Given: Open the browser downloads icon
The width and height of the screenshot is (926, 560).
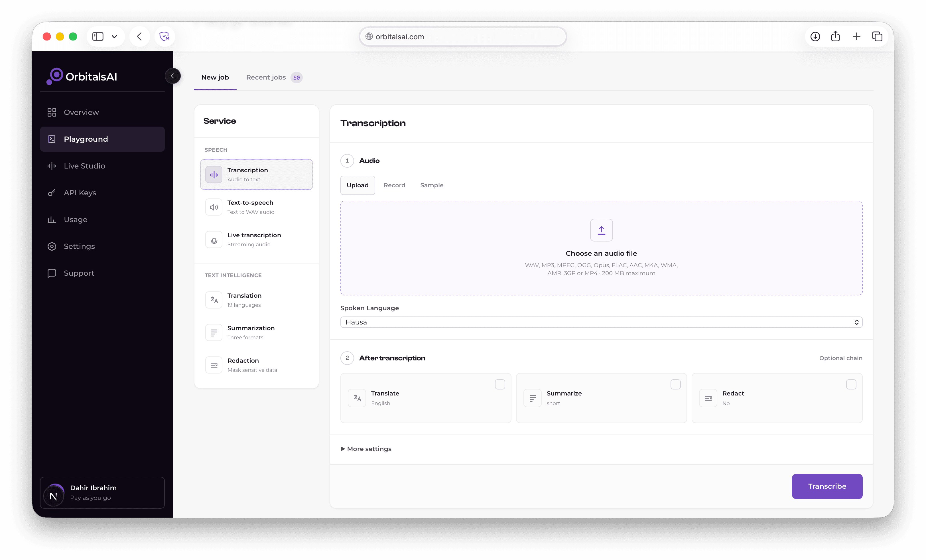Looking at the screenshot, I should 815,36.
